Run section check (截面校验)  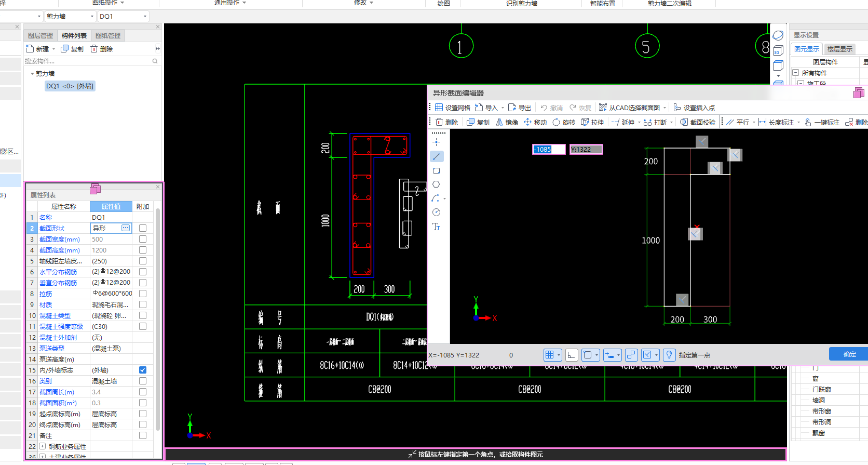[698, 122]
